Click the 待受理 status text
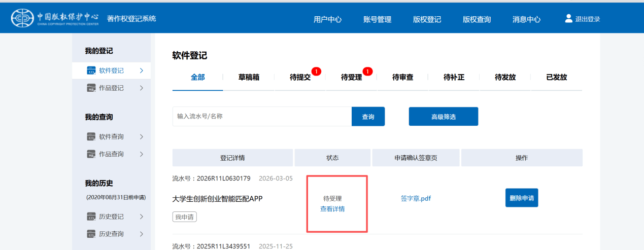 (332, 198)
